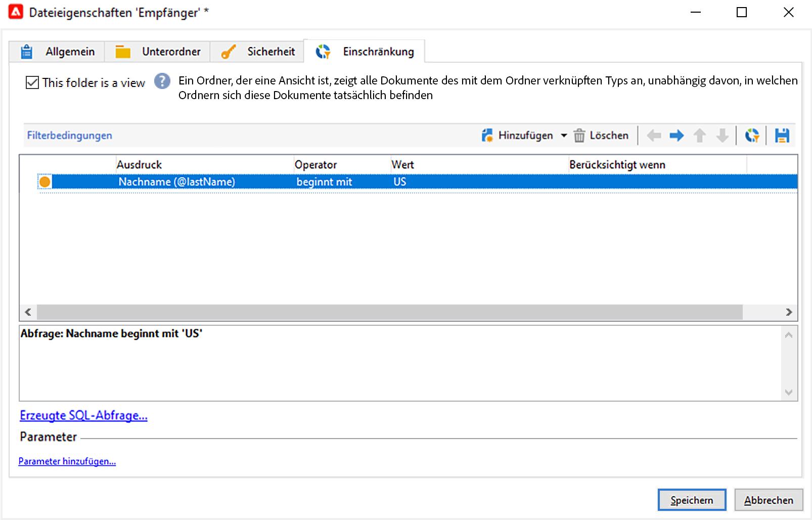Click the horizontal scrollbar right arrow
Image resolution: width=812 pixels, height=520 pixels.
pos(789,312)
